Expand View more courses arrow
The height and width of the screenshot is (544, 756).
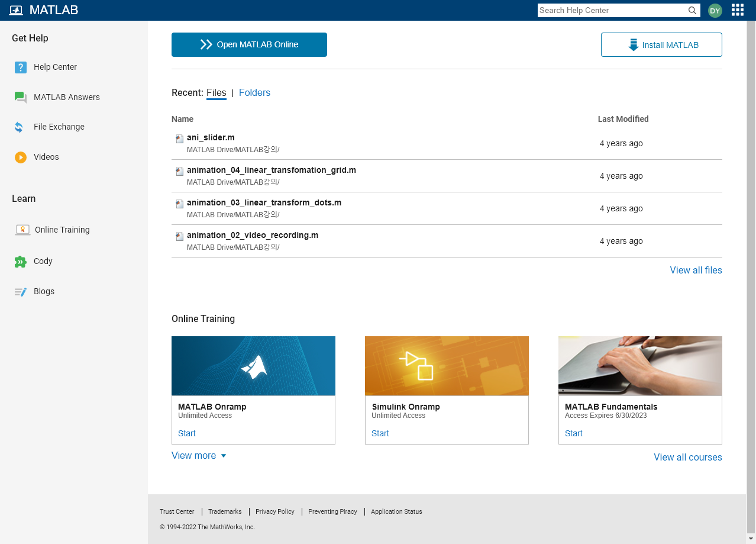click(224, 456)
